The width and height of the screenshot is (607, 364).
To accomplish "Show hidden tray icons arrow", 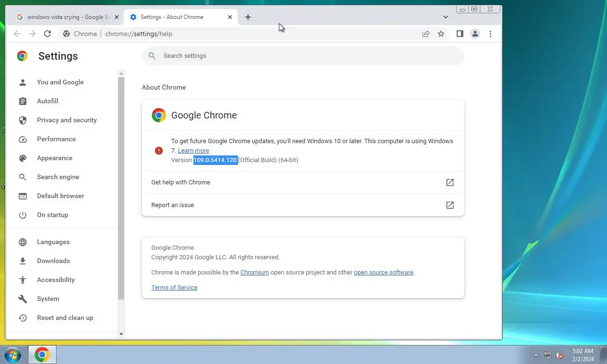I will click(536, 355).
